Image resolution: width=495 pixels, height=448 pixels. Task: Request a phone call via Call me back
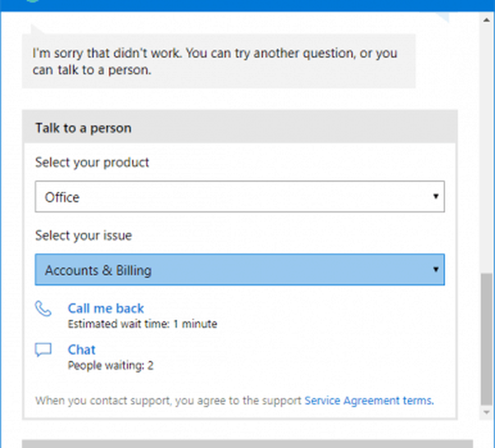click(105, 309)
